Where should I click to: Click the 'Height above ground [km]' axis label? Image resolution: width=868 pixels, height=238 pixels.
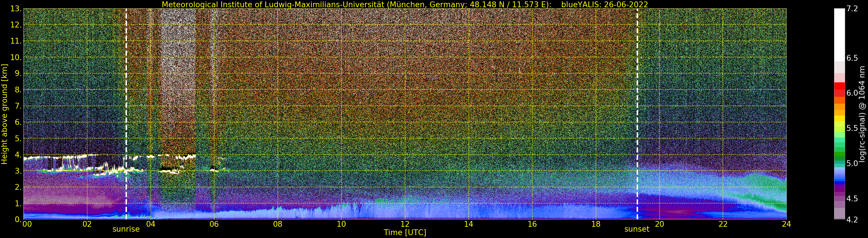tap(4, 114)
